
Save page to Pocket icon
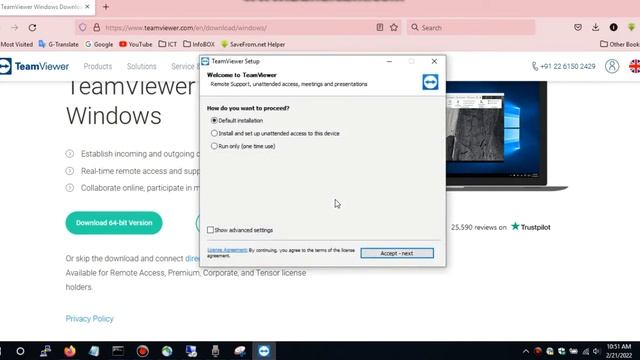click(578, 27)
